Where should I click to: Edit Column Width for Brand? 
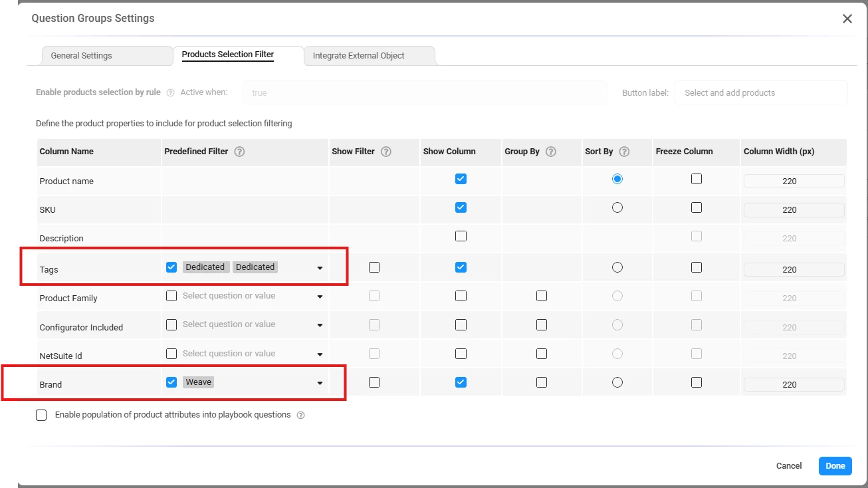[x=794, y=384]
